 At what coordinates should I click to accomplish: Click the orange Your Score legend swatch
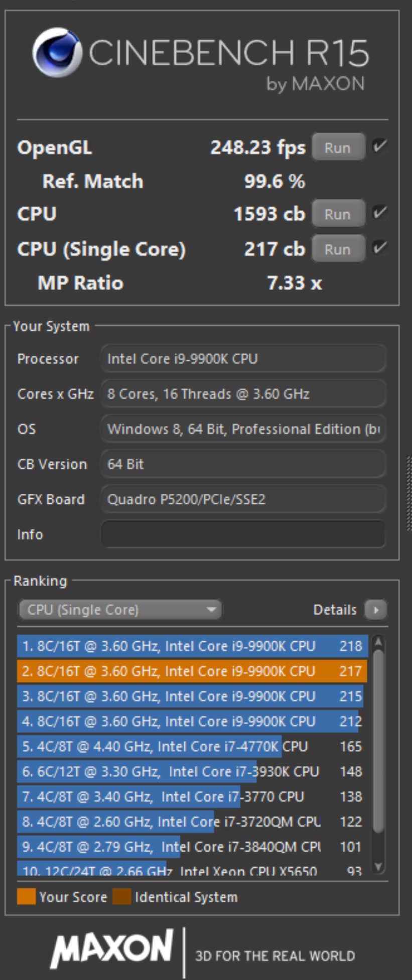point(26,897)
